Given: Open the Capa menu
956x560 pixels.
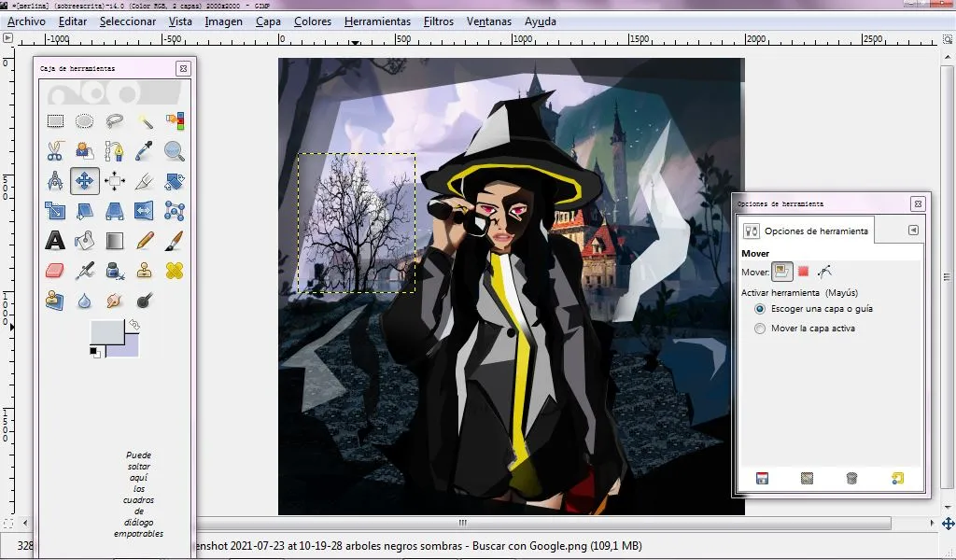Looking at the screenshot, I should coord(268,21).
